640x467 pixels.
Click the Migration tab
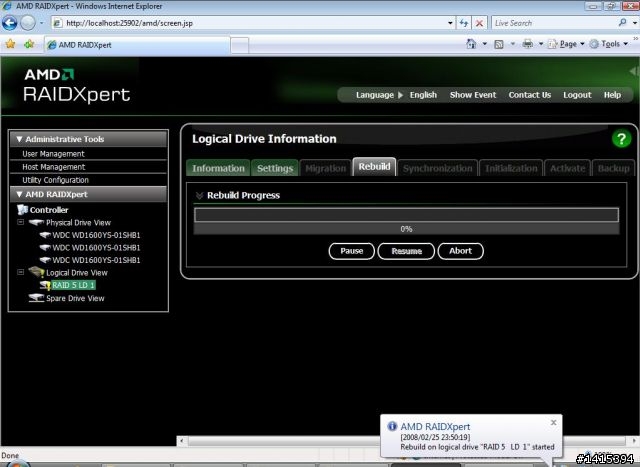pos(325,168)
